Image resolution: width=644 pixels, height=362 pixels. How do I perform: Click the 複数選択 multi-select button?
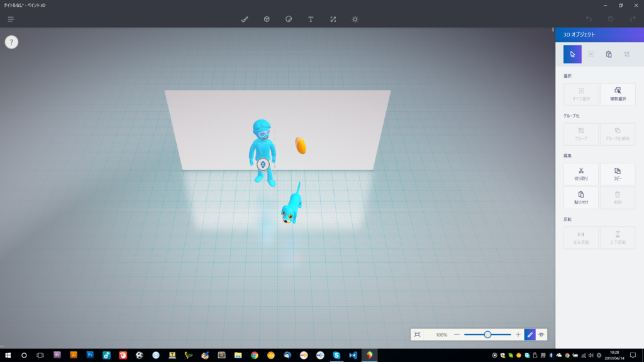point(618,94)
